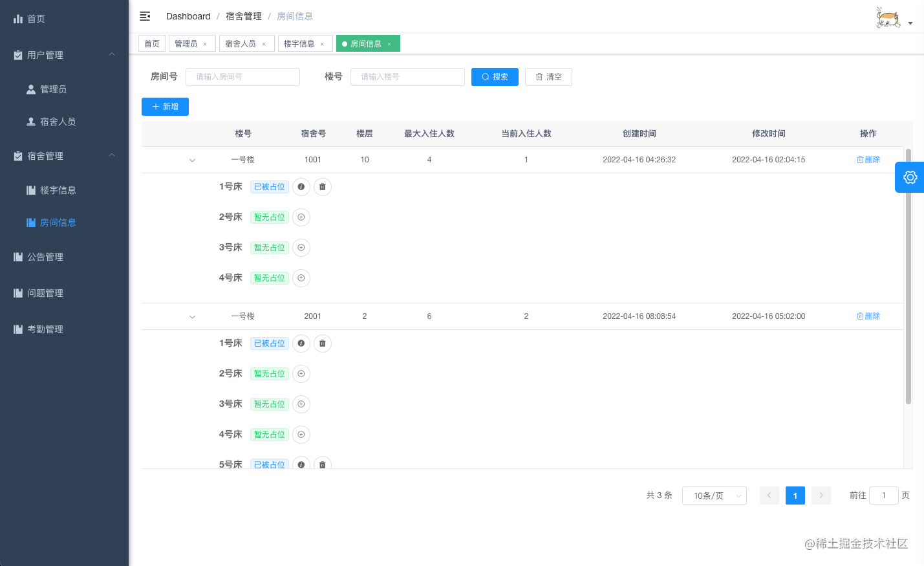Assign occupant with plus icon, room 1001 bed 4

pyautogui.click(x=301, y=278)
